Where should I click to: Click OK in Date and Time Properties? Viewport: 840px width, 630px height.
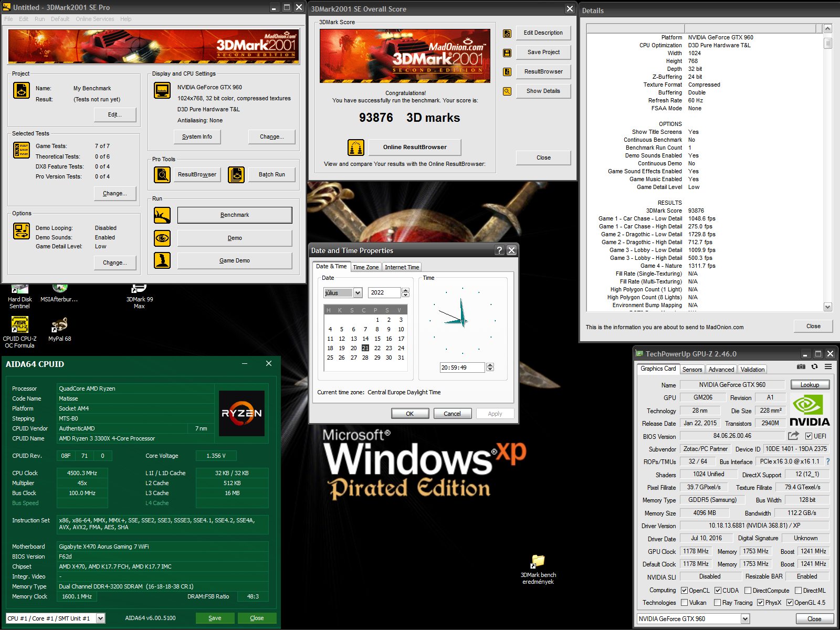click(x=409, y=414)
